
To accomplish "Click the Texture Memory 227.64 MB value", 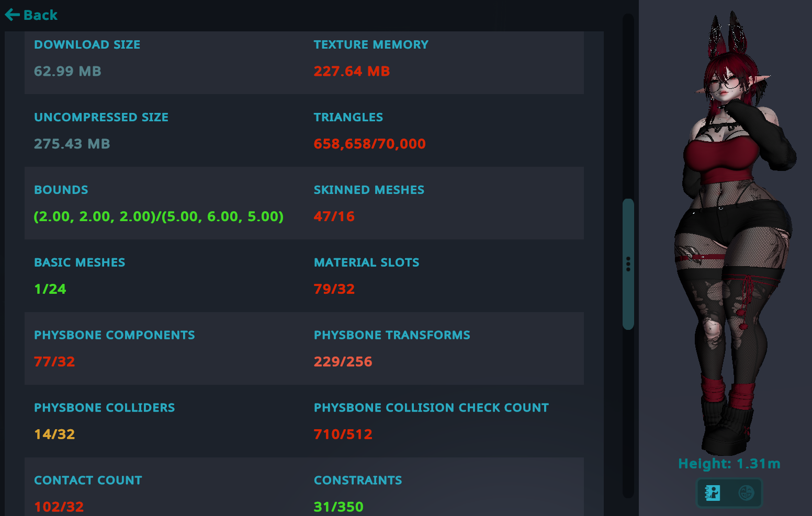I will click(x=352, y=71).
